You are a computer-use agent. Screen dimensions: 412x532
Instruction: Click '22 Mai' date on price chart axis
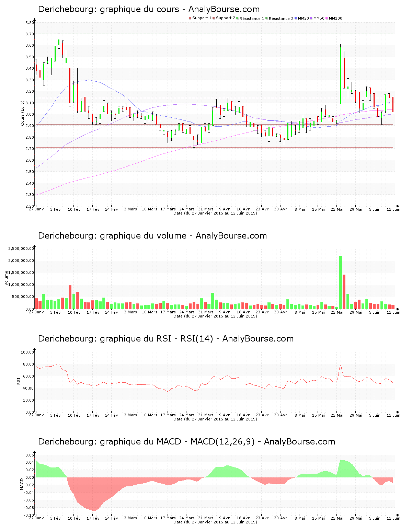337,209
